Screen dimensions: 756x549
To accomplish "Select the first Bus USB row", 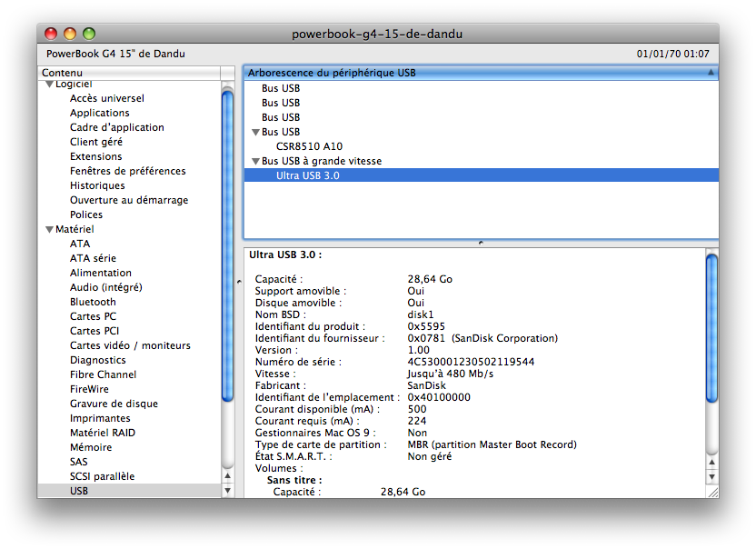I will (482, 88).
